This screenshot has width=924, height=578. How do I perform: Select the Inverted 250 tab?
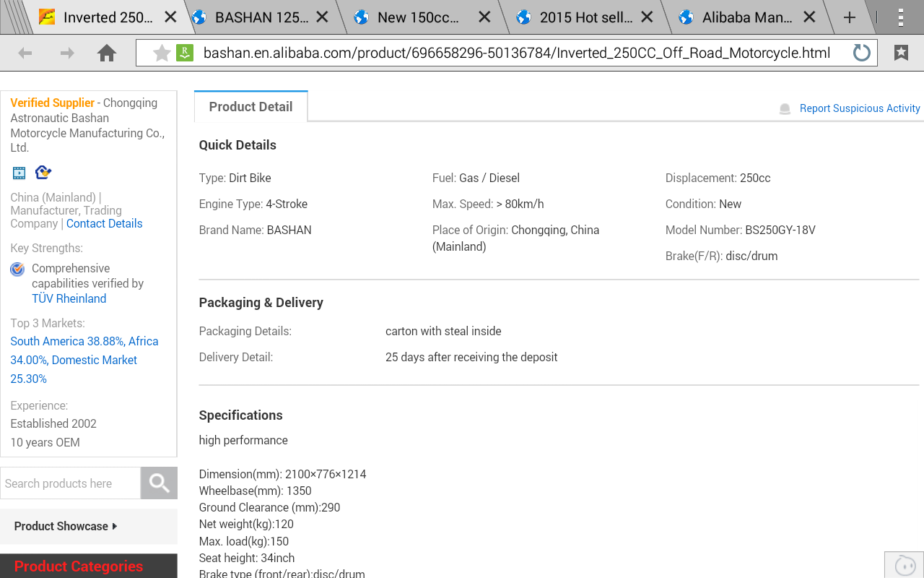[108, 17]
